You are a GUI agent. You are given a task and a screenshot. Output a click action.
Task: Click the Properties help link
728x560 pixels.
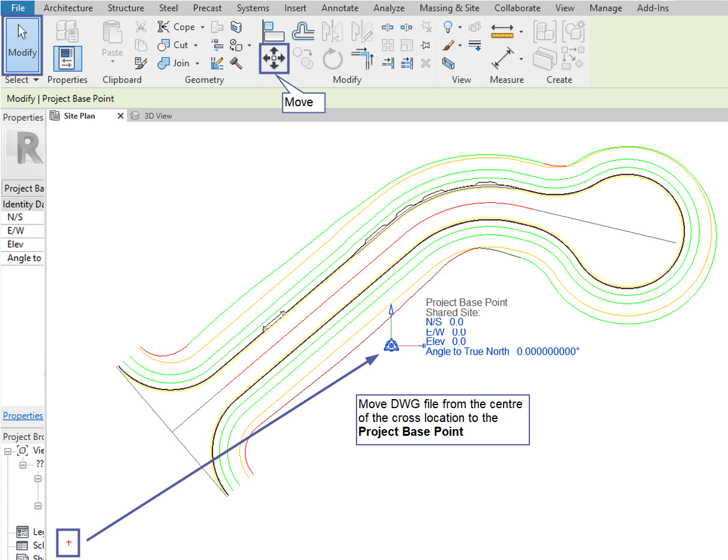coord(23,415)
